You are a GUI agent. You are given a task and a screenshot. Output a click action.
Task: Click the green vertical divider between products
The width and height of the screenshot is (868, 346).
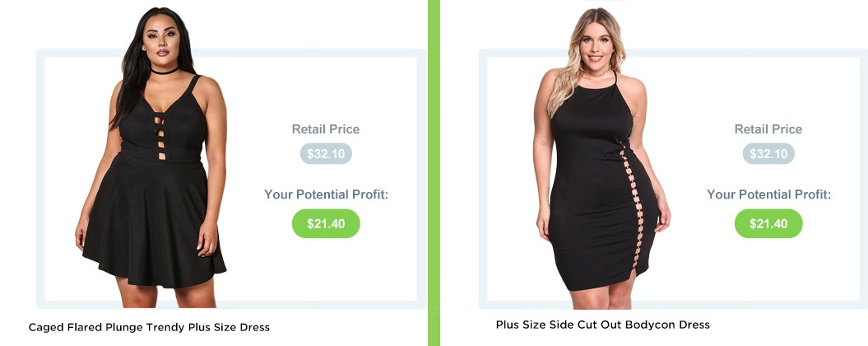tap(434, 173)
